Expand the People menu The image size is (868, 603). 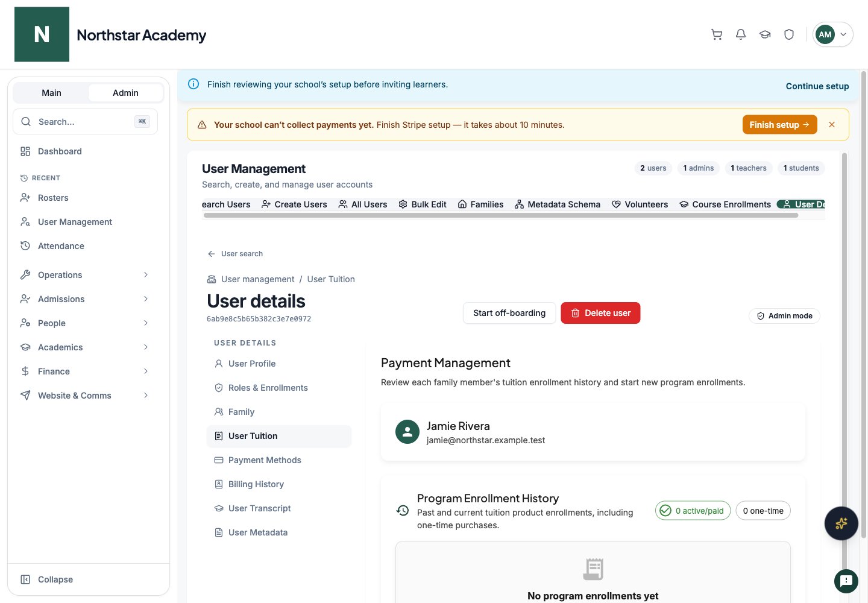(x=84, y=323)
